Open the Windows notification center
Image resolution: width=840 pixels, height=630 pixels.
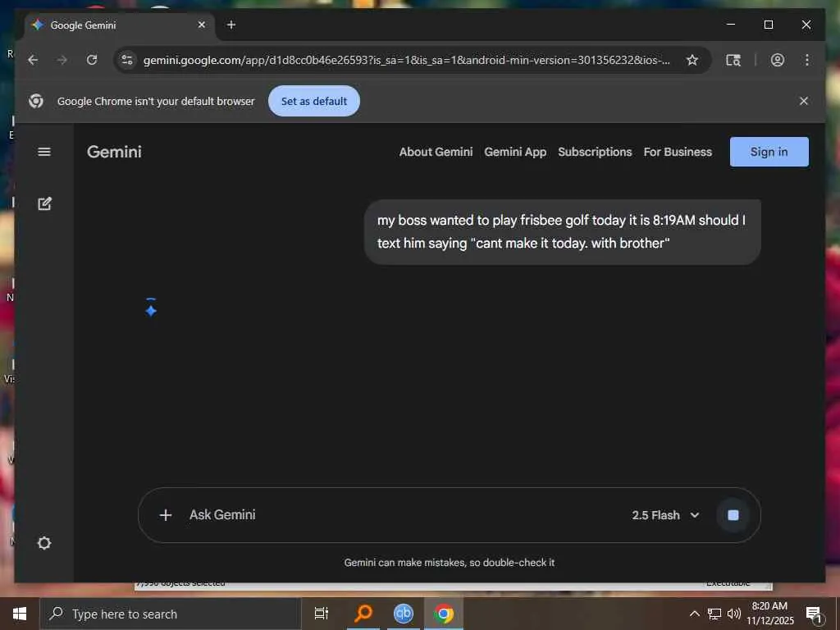click(x=815, y=614)
